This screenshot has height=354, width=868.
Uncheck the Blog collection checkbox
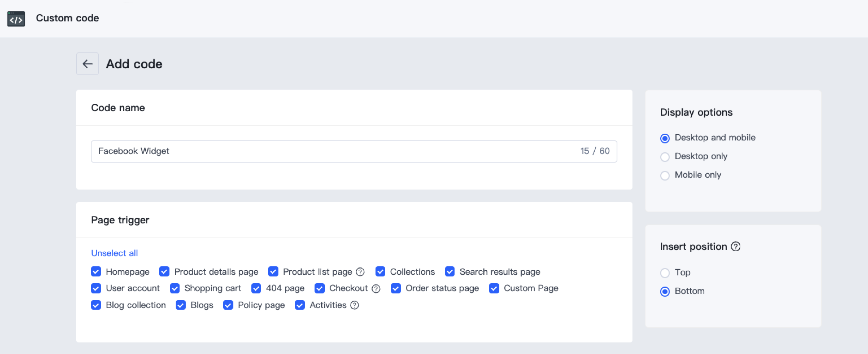pos(96,305)
